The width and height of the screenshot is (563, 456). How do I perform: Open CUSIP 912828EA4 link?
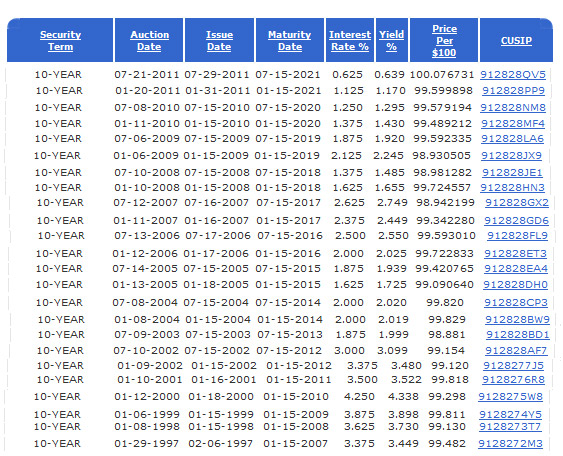[516, 269]
